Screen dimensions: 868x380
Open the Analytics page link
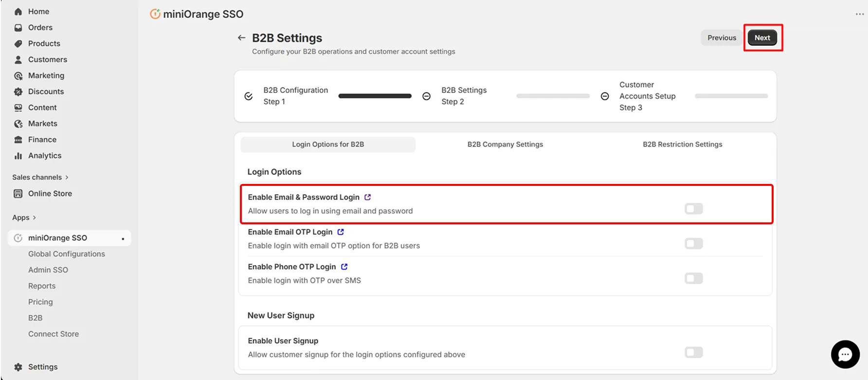pos(45,156)
